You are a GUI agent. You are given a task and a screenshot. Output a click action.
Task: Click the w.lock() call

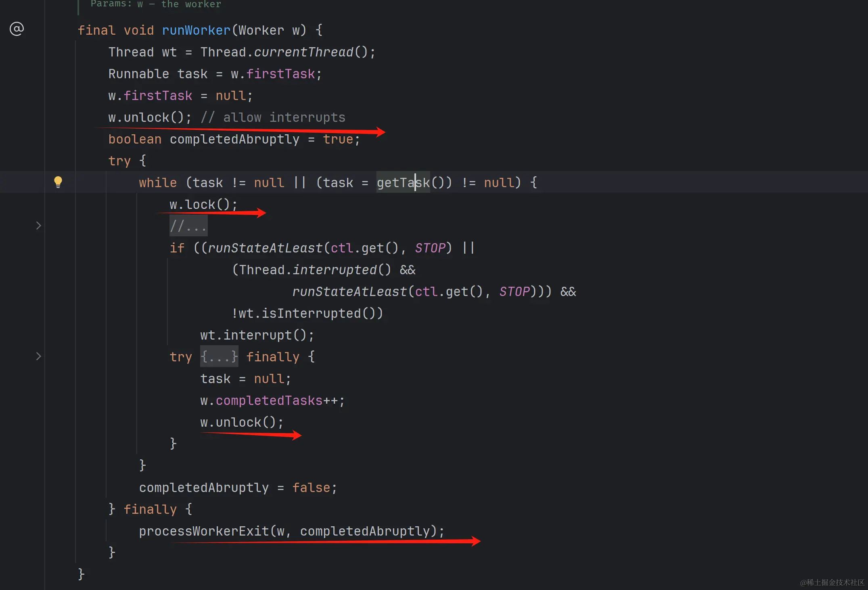tap(203, 204)
